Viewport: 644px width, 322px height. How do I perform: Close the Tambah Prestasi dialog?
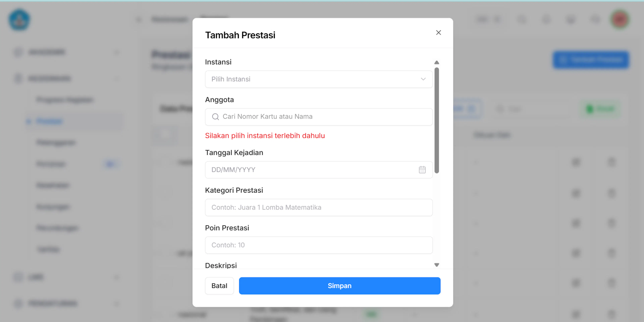pos(438,33)
